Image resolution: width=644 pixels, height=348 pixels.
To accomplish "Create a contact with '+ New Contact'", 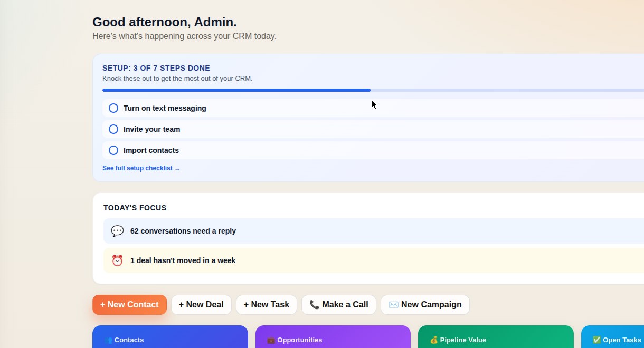I will click(129, 305).
